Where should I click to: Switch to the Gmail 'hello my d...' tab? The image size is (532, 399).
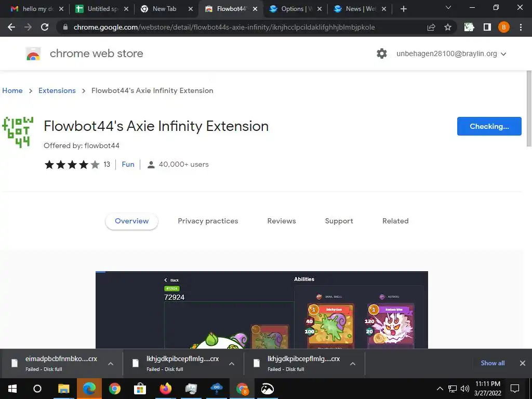coord(33,9)
